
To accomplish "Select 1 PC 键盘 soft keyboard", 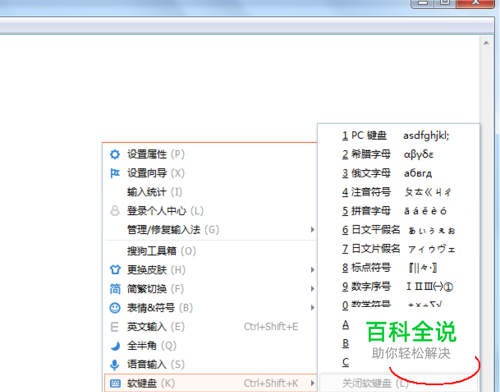I will [399, 136].
